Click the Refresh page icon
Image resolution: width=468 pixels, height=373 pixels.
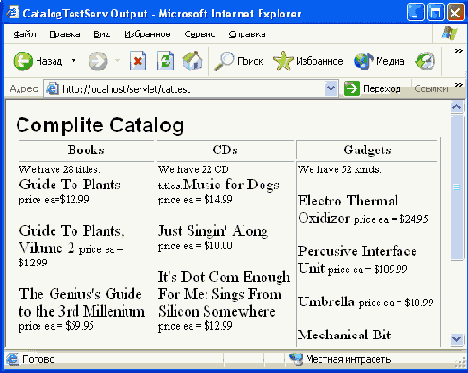click(166, 61)
